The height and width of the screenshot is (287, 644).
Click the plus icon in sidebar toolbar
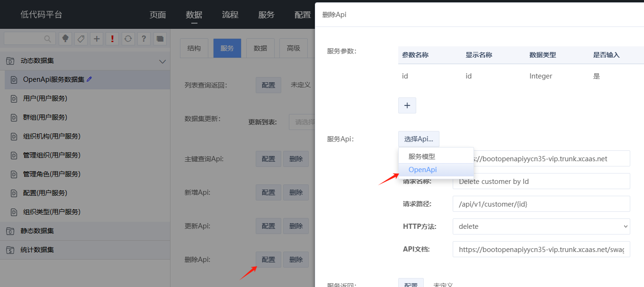pos(97,39)
